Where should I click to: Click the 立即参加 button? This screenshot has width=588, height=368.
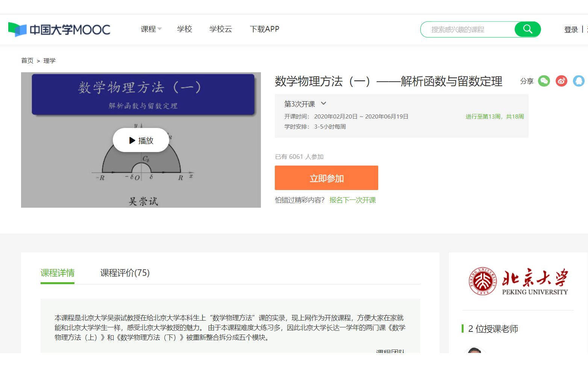326,178
